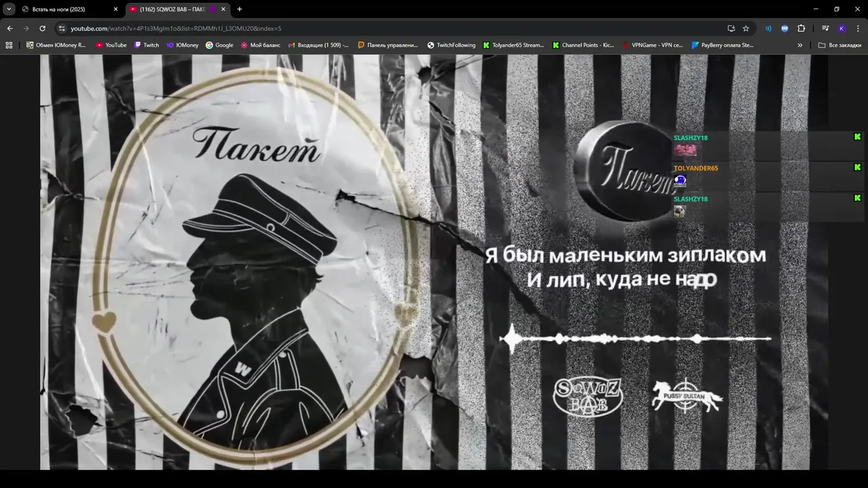The width and height of the screenshot is (868, 488).
Task: Open the ЮMoney bookmark
Action: click(182, 45)
